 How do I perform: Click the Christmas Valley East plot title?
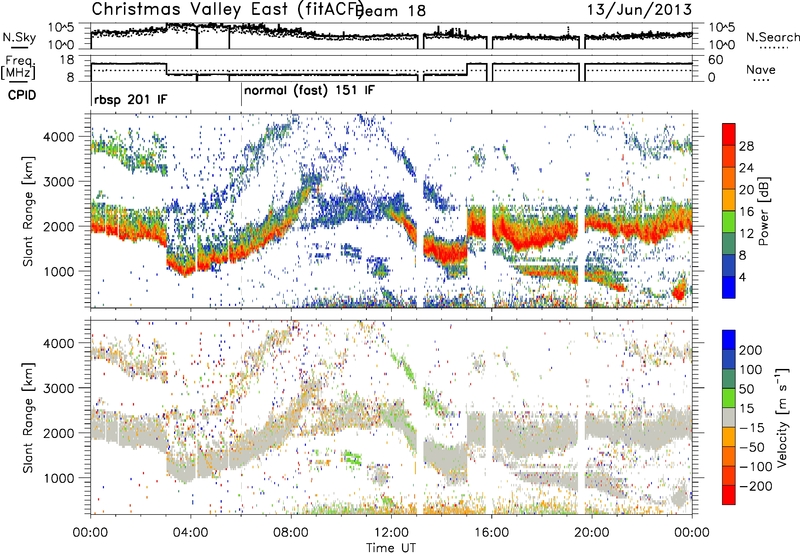point(228,10)
